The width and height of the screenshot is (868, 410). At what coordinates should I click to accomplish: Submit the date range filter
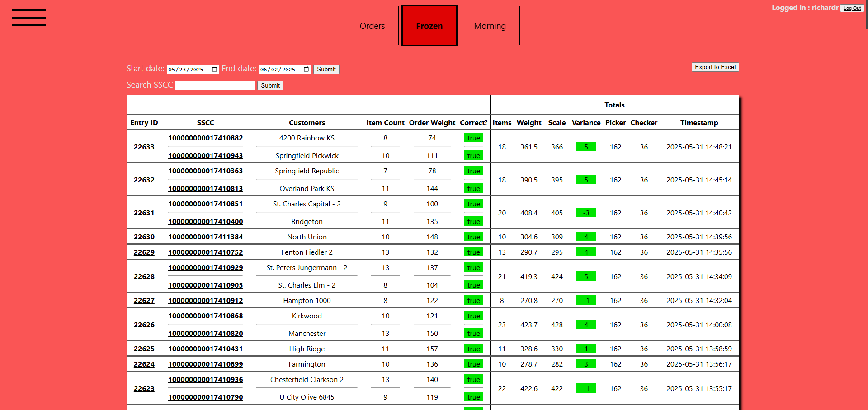326,70
